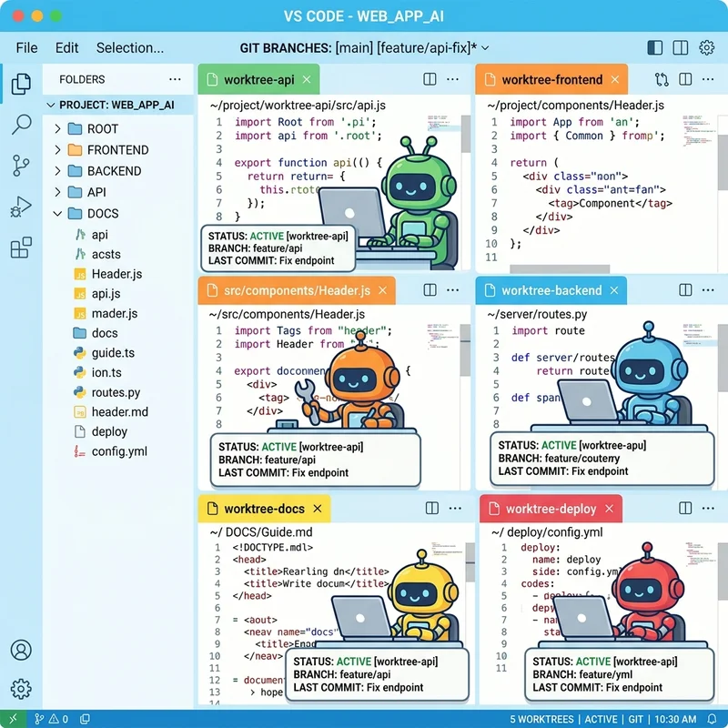
Task: Open Run and Debug icon in activity bar
Action: tap(21, 207)
